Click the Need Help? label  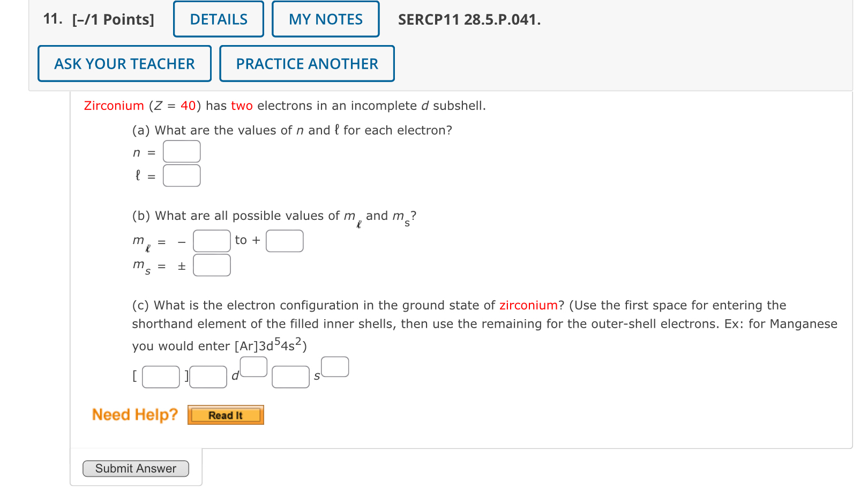pos(134,414)
